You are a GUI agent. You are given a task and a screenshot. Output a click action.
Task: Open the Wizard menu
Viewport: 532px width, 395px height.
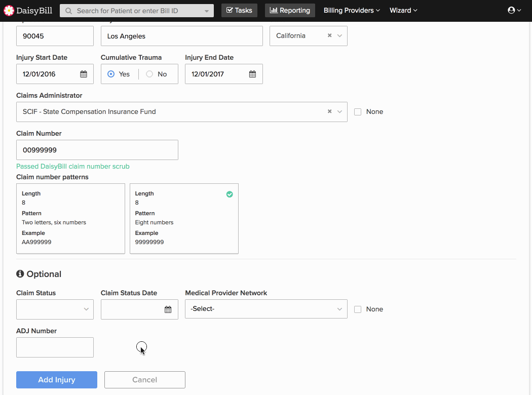click(x=403, y=11)
